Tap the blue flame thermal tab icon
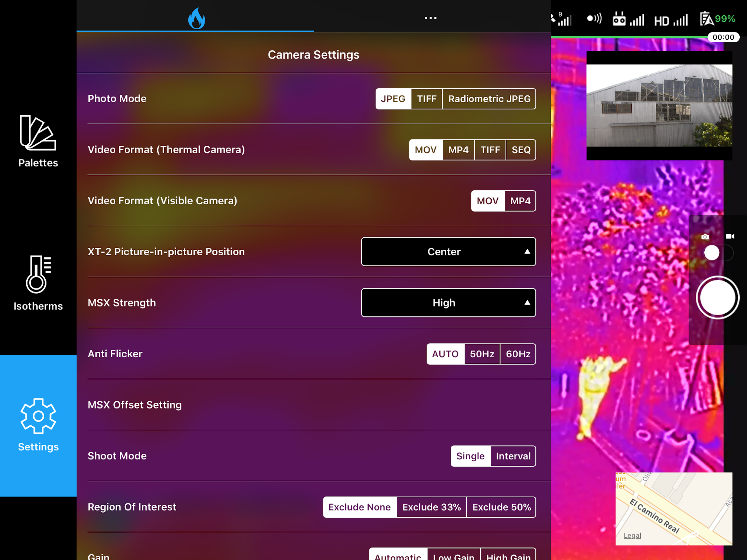 click(x=196, y=19)
